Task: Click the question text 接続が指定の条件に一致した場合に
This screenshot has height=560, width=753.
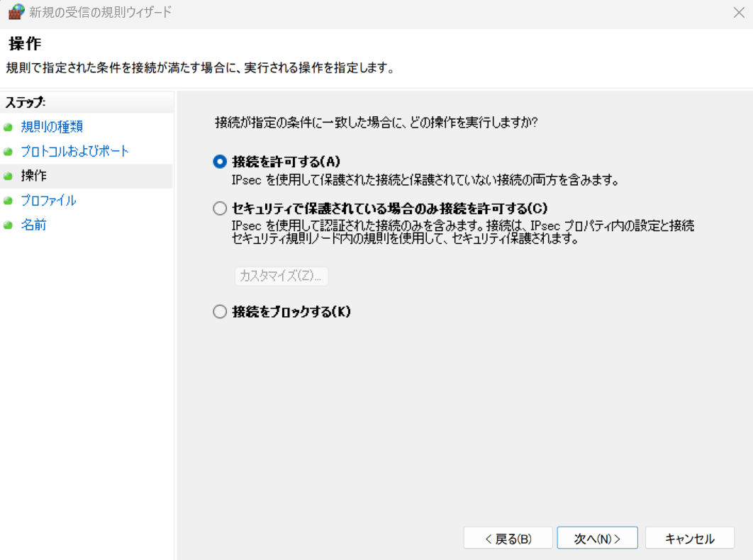Action: pos(376,123)
